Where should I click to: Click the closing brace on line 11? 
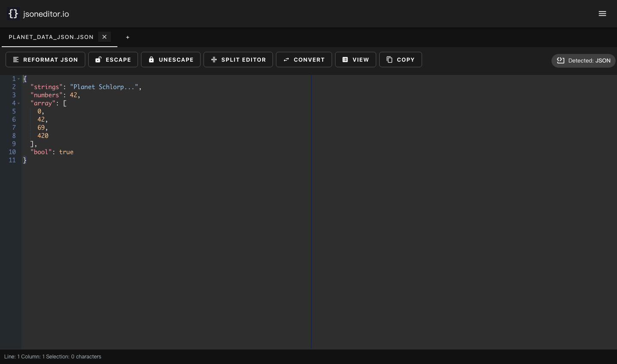tap(25, 160)
